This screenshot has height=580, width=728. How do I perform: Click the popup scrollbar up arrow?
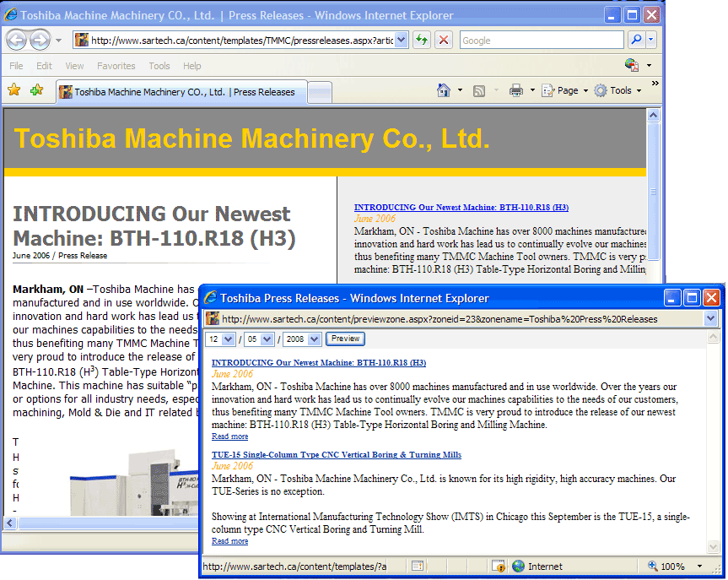coord(714,337)
